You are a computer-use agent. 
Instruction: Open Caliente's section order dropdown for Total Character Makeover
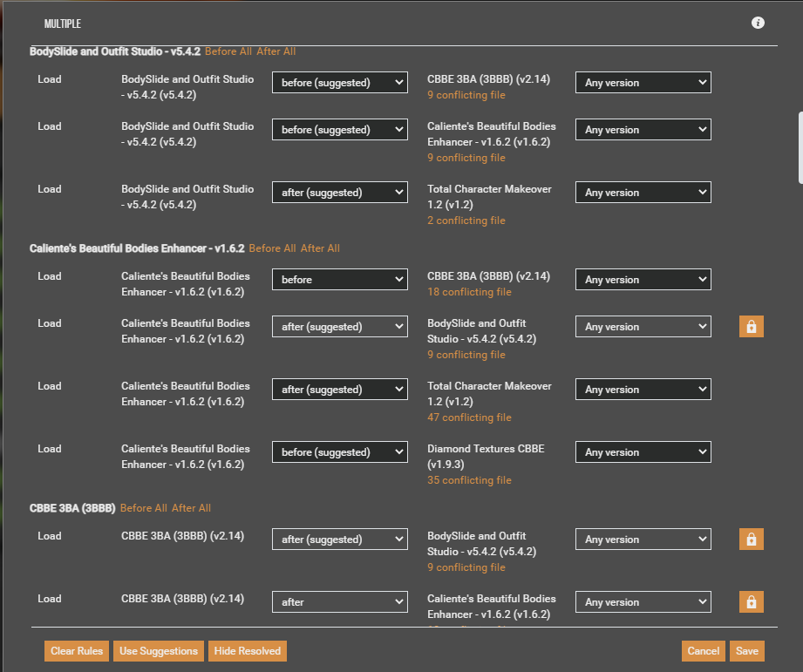(x=340, y=390)
